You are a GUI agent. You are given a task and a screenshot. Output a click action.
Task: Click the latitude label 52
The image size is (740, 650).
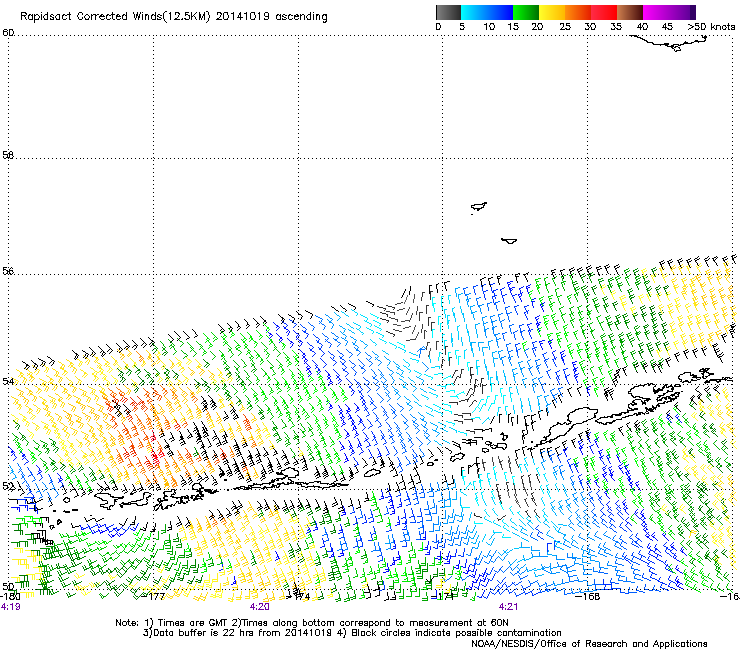(x=8, y=485)
